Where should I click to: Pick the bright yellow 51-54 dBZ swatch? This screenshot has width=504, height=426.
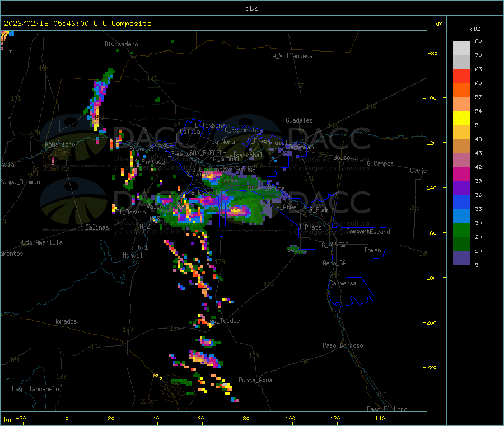[x=461, y=118]
